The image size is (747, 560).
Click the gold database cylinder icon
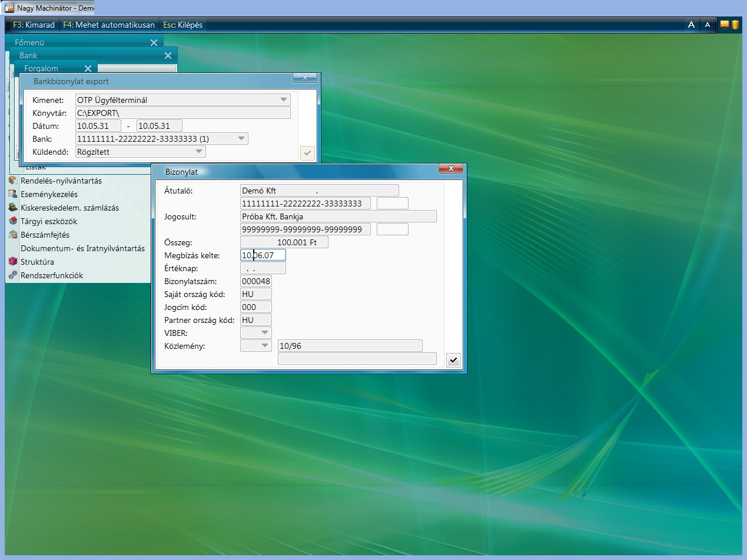pyautogui.click(x=735, y=25)
